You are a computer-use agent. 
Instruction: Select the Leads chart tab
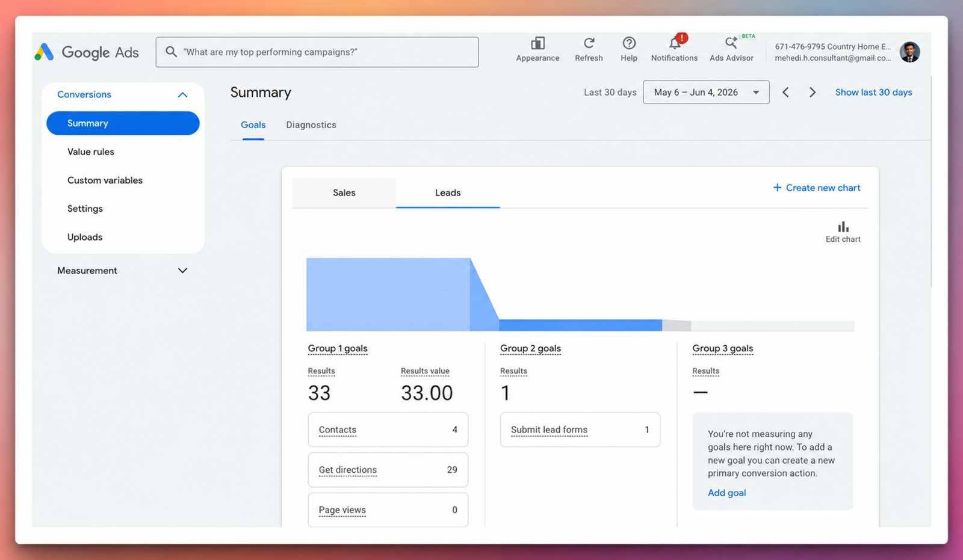pos(448,192)
